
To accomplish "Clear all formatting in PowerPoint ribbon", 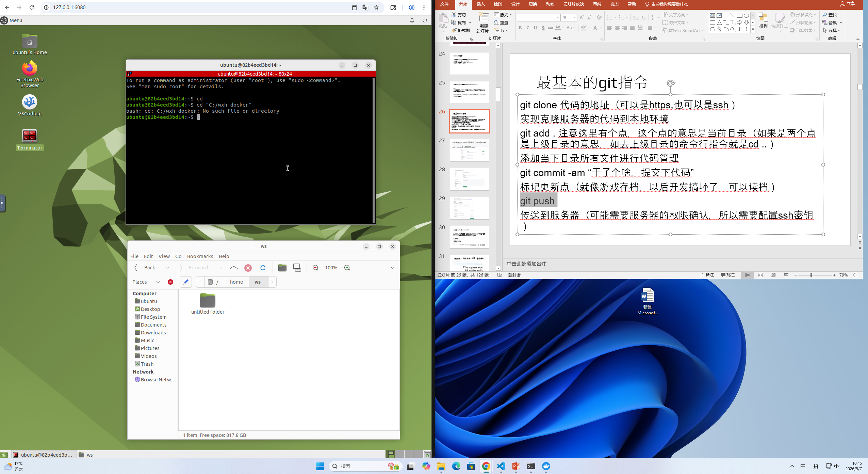I will 599,17.
